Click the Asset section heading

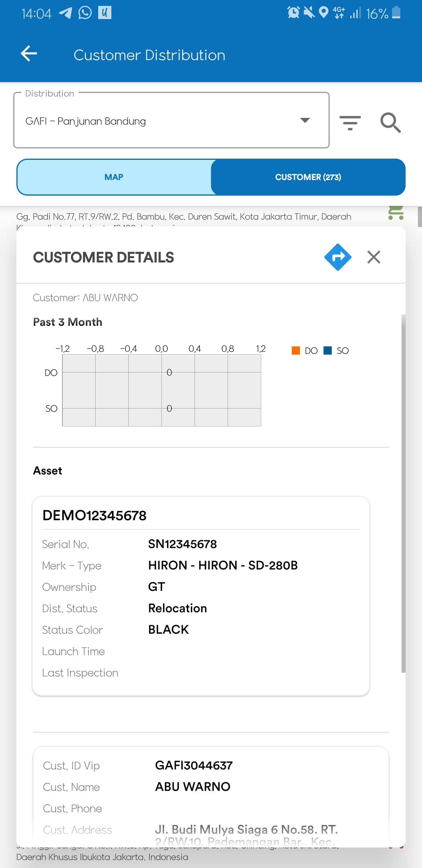click(x=47, y=471)
